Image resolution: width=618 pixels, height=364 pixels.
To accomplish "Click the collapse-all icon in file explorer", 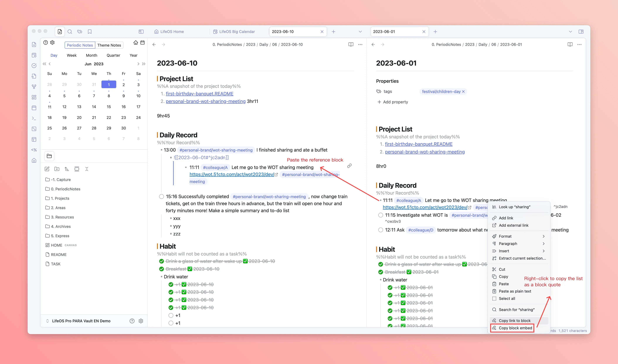I will click(x=87, y=169).
